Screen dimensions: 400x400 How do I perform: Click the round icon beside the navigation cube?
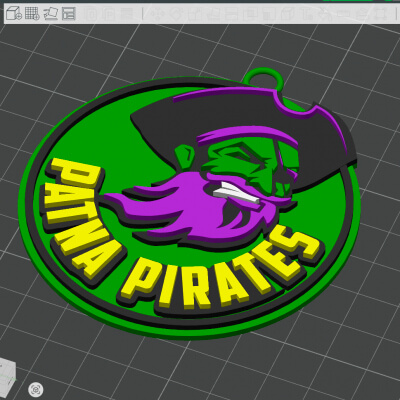[x=36, y=389]
